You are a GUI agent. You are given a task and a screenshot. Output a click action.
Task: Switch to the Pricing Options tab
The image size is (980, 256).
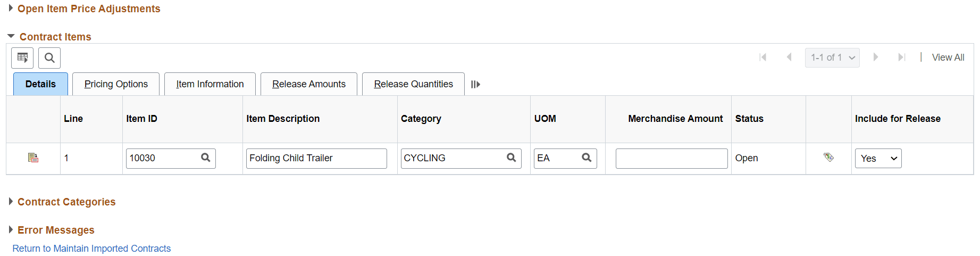click(x=116, y=84)
